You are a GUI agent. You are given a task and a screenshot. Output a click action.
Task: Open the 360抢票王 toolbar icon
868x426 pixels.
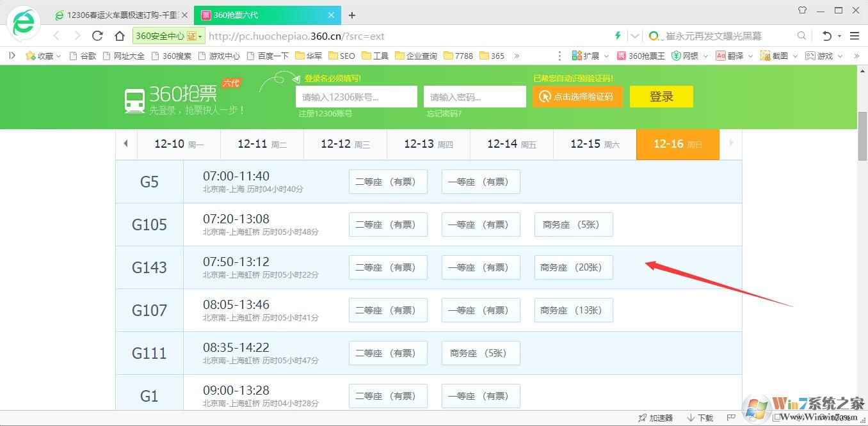tap(640, 56)
